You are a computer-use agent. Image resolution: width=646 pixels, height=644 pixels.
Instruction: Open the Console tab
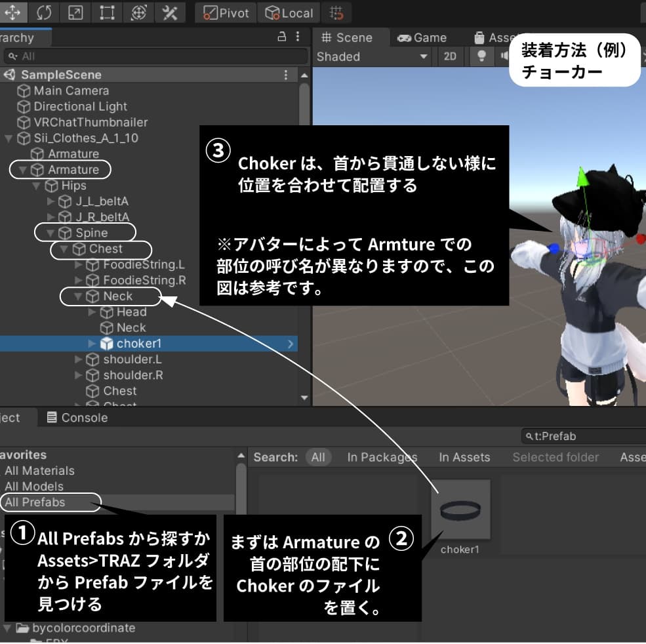coord(77,417)
